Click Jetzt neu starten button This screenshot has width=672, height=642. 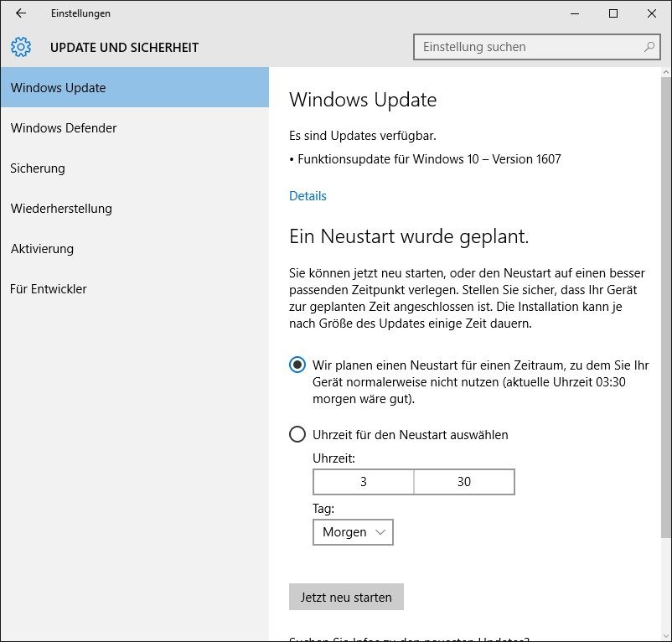point(346,597)
